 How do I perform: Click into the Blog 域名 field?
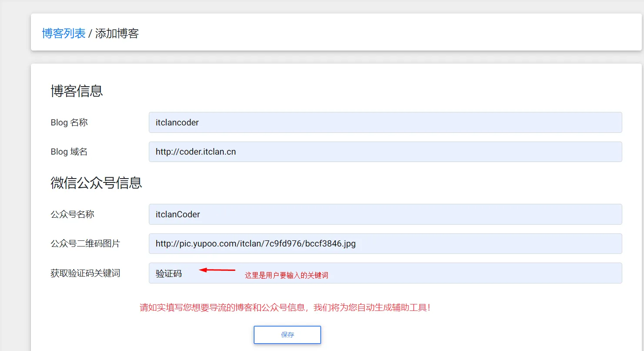(x=385, y=152)
